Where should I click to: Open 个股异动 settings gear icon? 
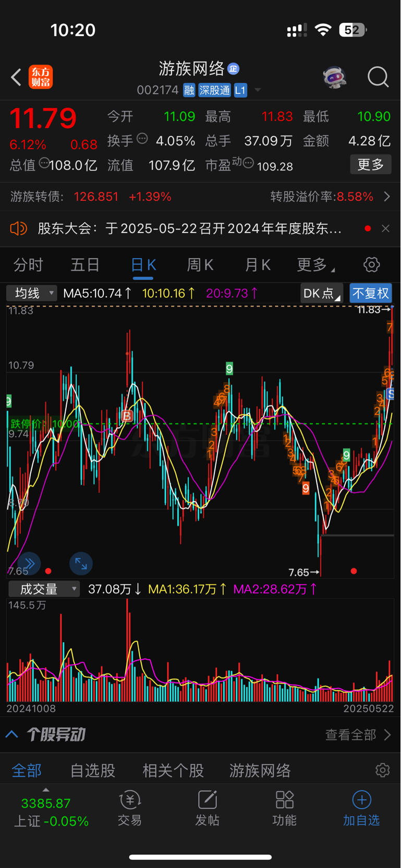(382, 770)
